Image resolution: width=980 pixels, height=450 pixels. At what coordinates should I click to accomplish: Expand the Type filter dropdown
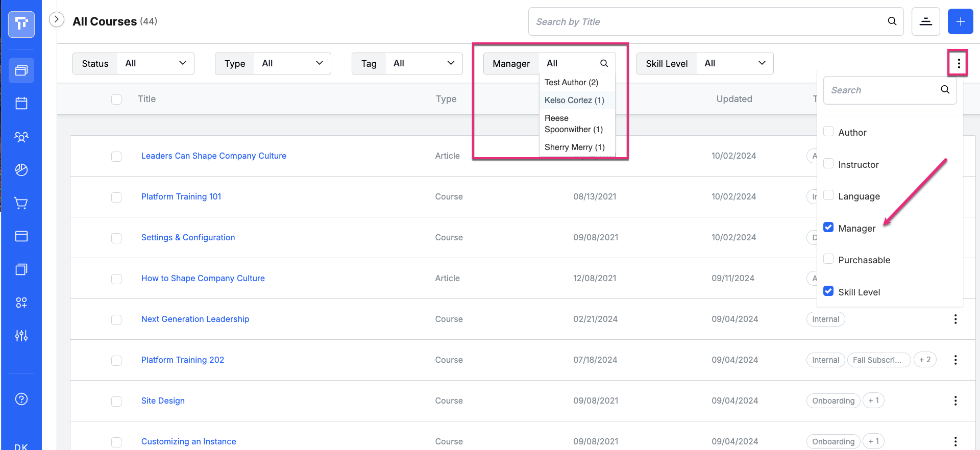pos(273,63)
